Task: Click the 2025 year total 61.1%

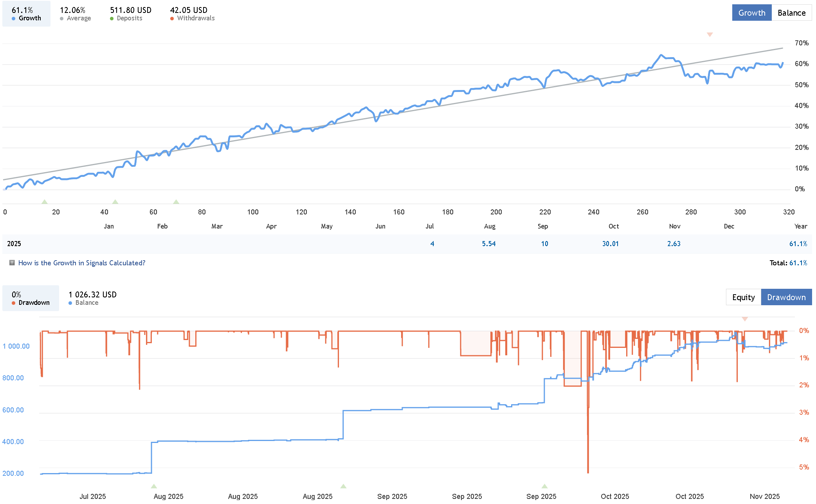Action: (x=798, y=244)
